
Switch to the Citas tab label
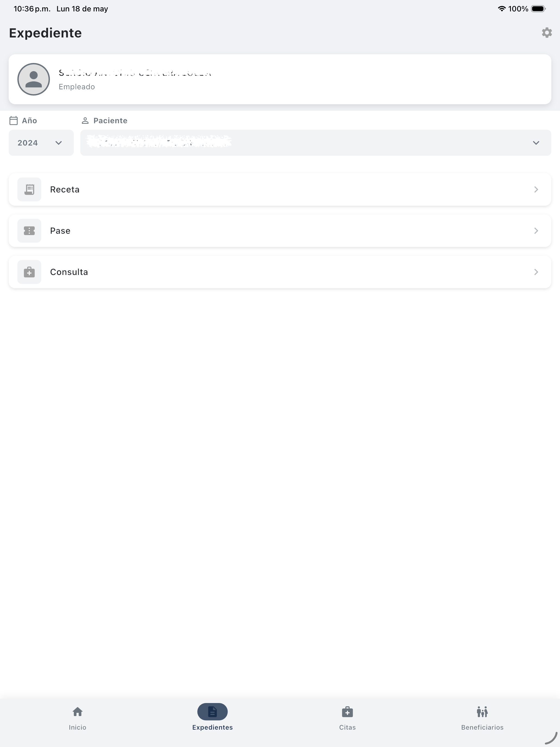tap(347, 727)
